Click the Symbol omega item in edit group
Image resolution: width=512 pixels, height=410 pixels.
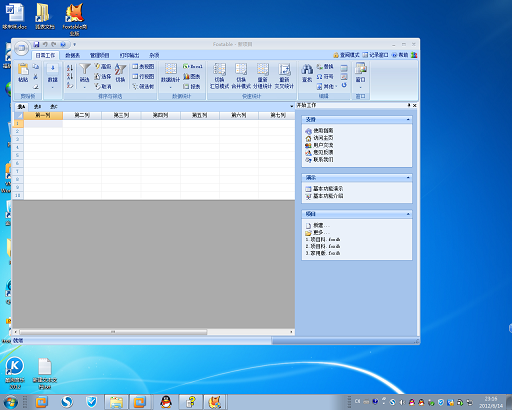325,77
